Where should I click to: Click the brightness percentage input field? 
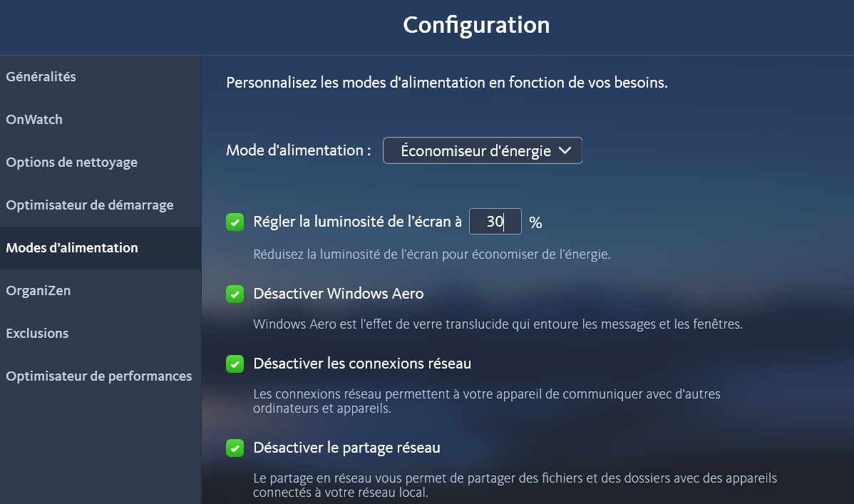point(495,222)
